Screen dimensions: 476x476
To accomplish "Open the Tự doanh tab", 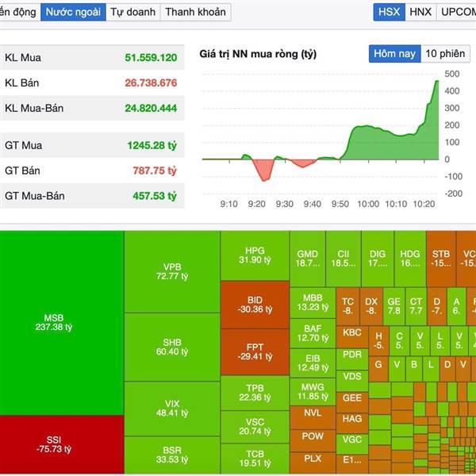I will pos(133,12).
